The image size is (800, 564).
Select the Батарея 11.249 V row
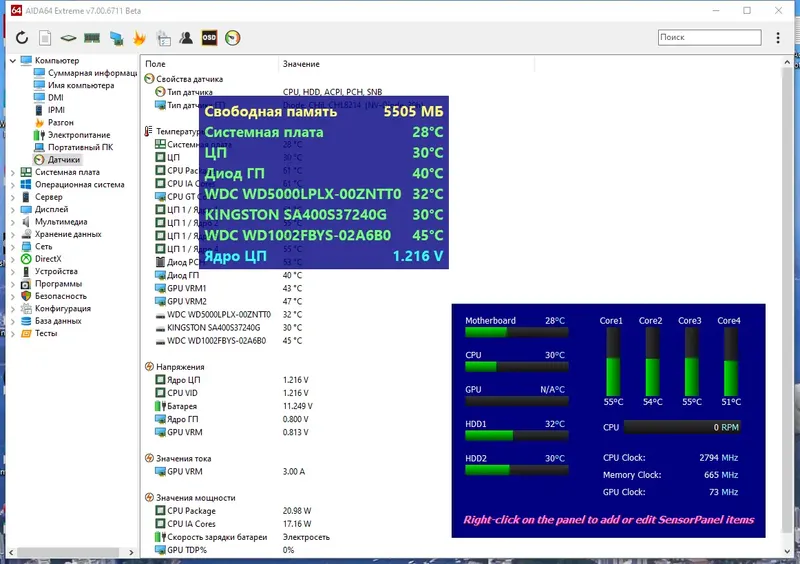click(x=234, y=406)
